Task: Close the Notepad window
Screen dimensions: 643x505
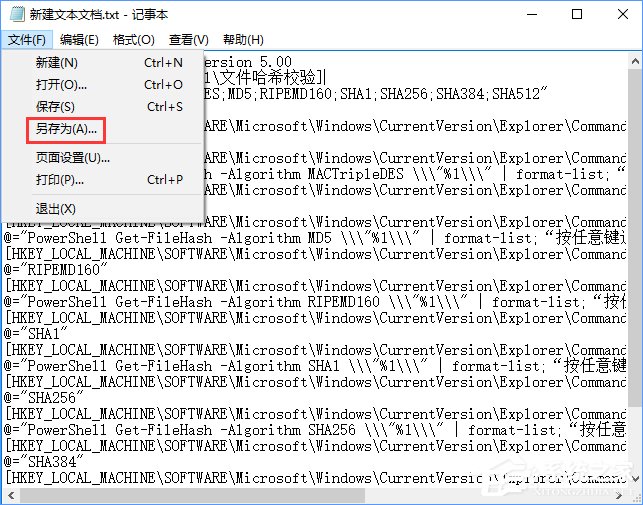Action: coord(622,14)
